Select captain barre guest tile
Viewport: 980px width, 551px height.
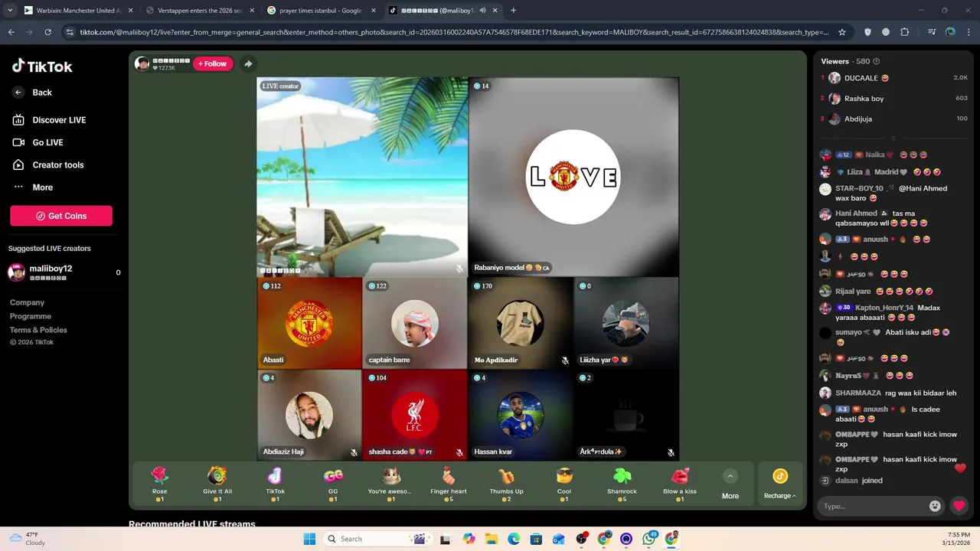point(414,323)
